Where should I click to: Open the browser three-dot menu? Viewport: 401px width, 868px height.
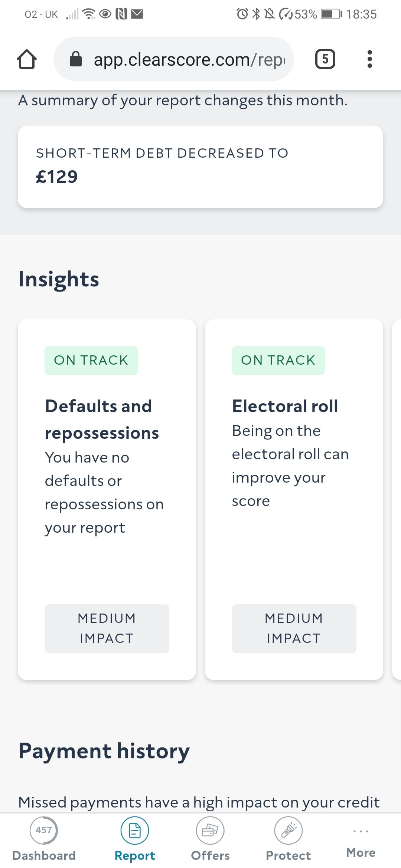point(369,59)
